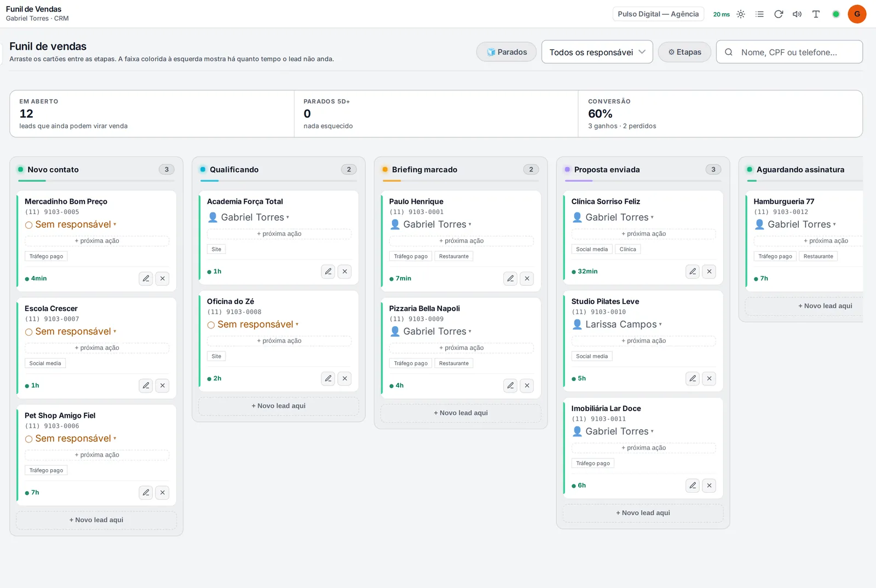The height and width of the screenshot is (588, 876).
Task: Open the list view icon in header
Action: point(759,14)
